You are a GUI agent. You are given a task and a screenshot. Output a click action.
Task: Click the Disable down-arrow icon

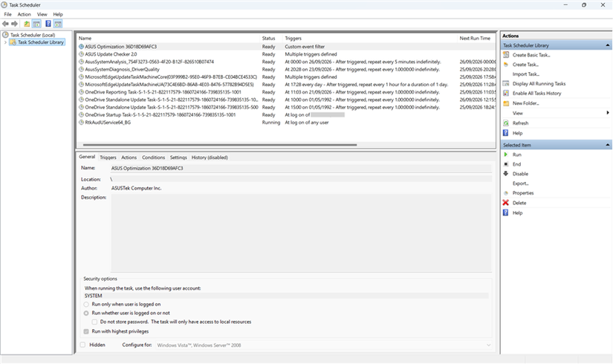coord(506,174)
